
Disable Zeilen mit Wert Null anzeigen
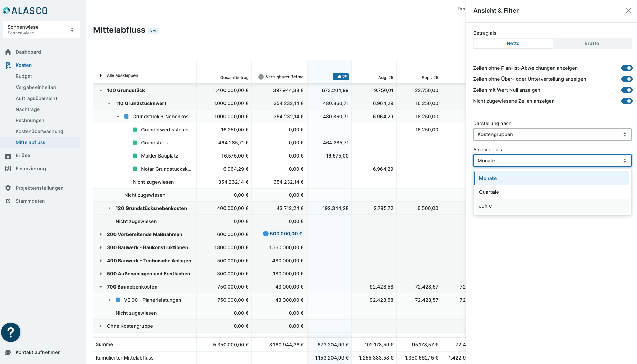coord(627,90)
